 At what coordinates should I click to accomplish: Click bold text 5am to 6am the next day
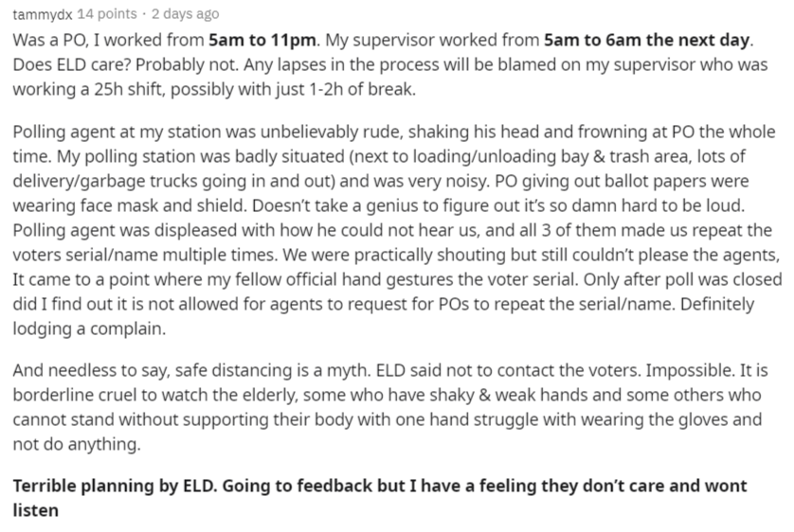click(646, 40)
